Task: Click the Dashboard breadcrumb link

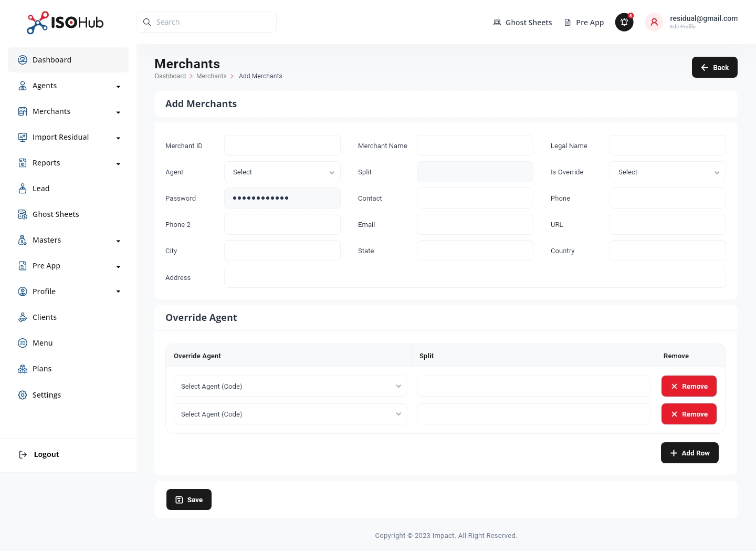Action: click(x=170, y=76)
